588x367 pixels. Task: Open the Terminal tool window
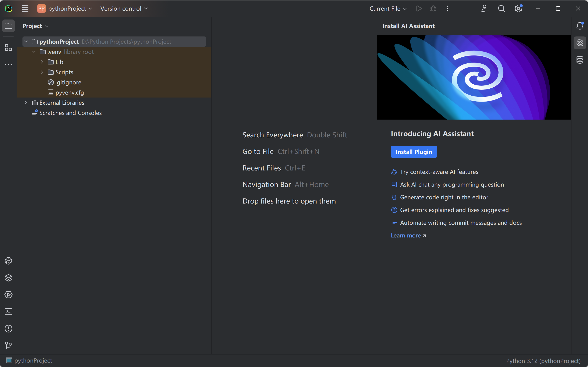tap(8, 312)
